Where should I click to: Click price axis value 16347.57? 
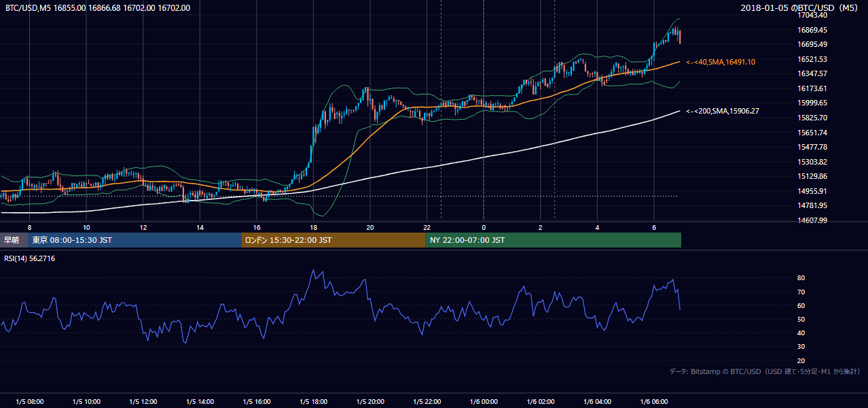point(812,73)
